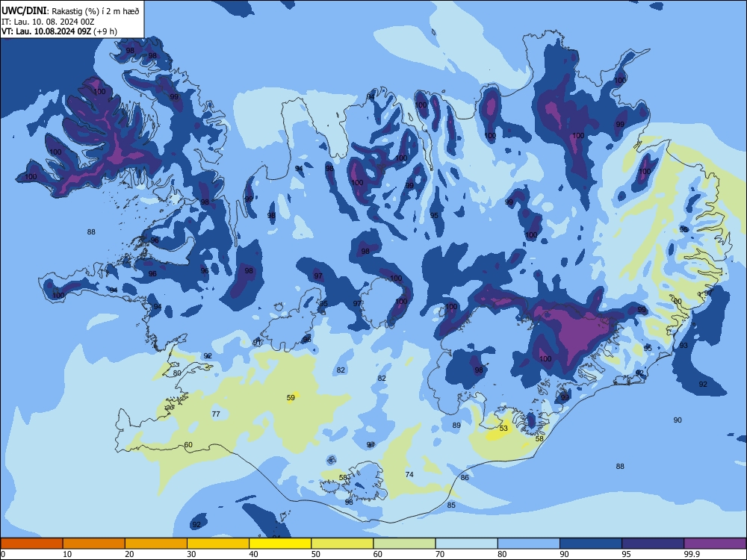This screenshot has width=747, height=560.
Task: Click the humidity value 91 on the map
Action: point(257,343)
